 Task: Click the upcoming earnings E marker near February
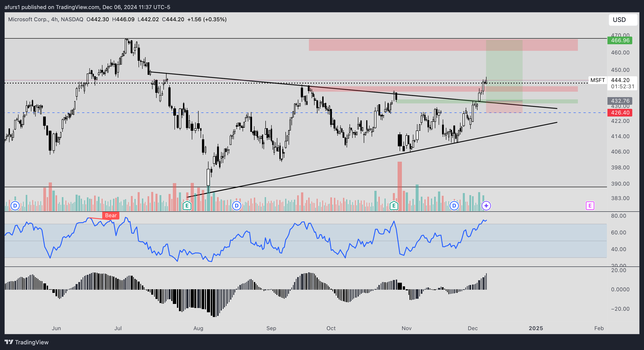tap(590, 206)
